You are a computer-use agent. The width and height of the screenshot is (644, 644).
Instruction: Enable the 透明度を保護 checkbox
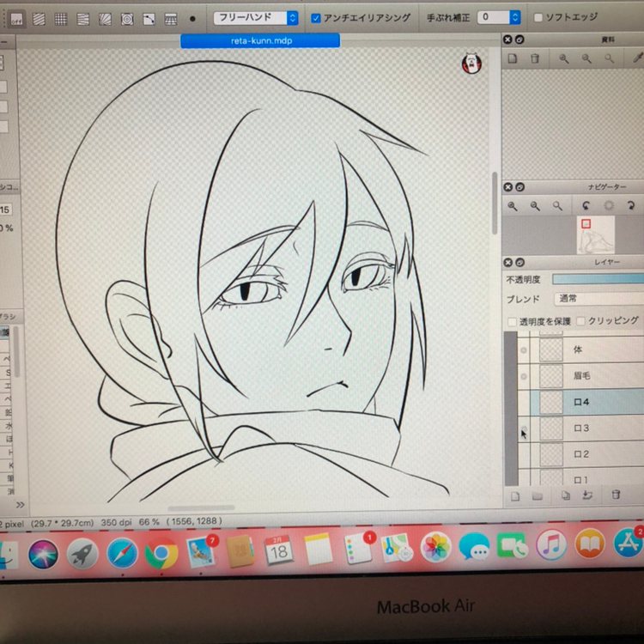512,322
